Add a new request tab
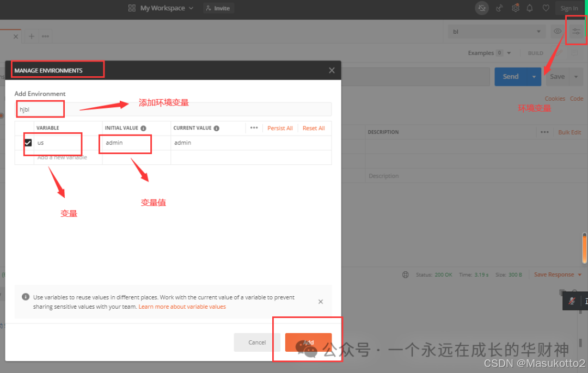 coord(32,36)
